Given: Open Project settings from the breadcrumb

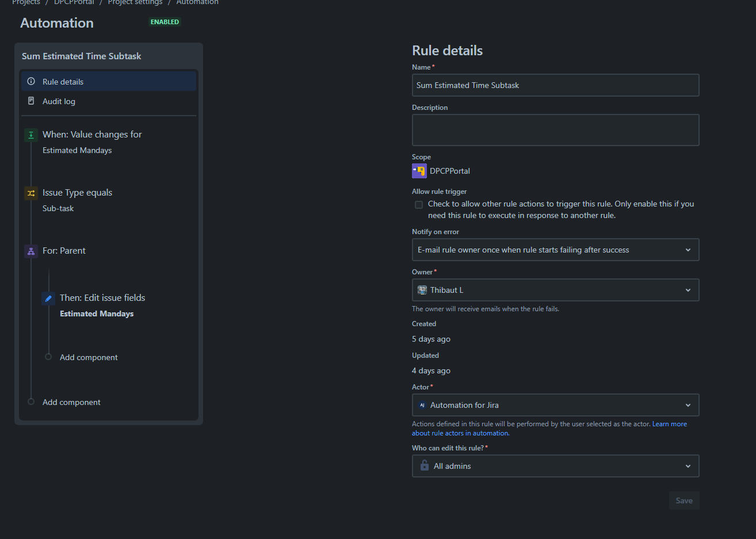Looking at the screenshot, I should 135,3.
